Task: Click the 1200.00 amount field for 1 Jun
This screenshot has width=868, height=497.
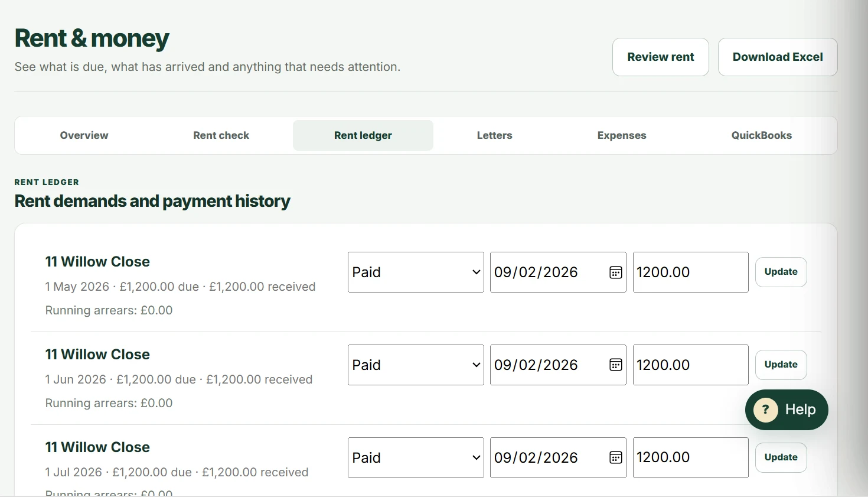Action: (690, 365)
